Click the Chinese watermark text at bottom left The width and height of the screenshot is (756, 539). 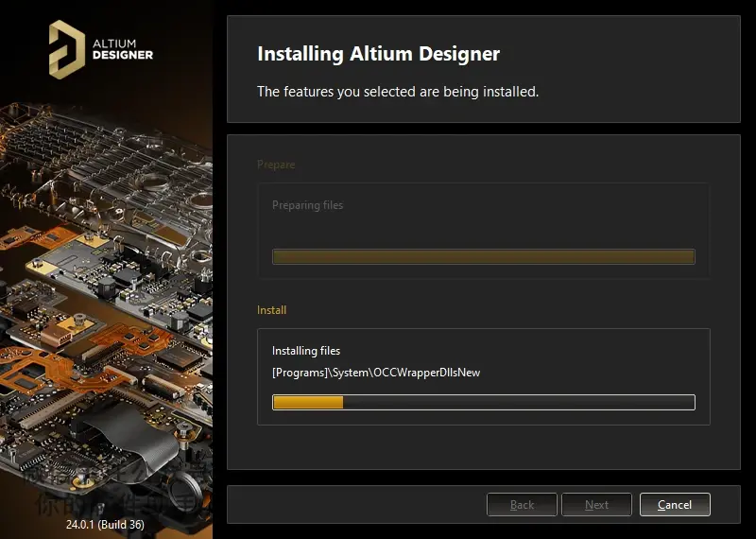[x=121, y=493]
